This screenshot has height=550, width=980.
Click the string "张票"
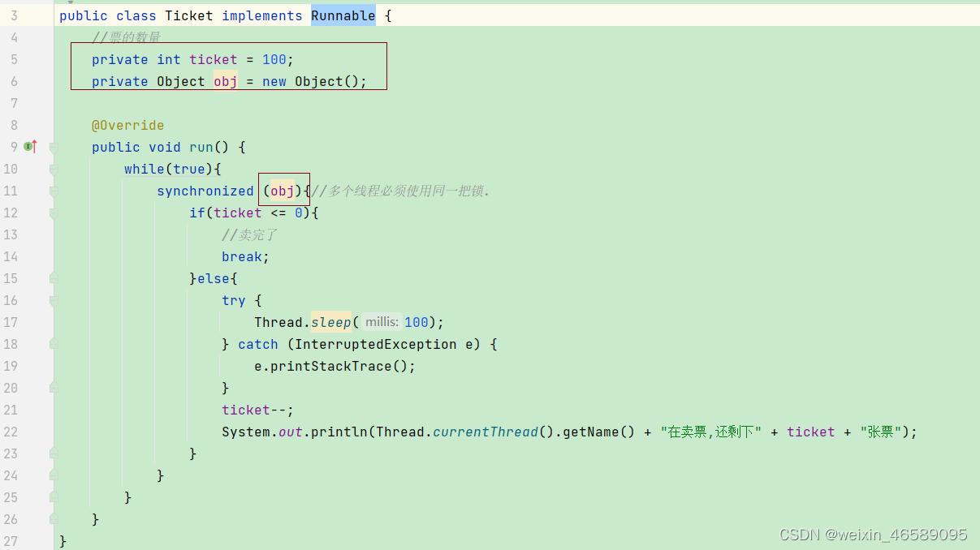(x=880, y=432)
